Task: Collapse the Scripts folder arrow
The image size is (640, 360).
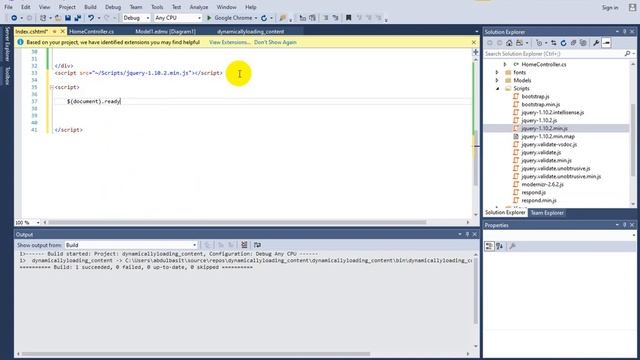Action: pyautogui.click(x=497, y=89)
